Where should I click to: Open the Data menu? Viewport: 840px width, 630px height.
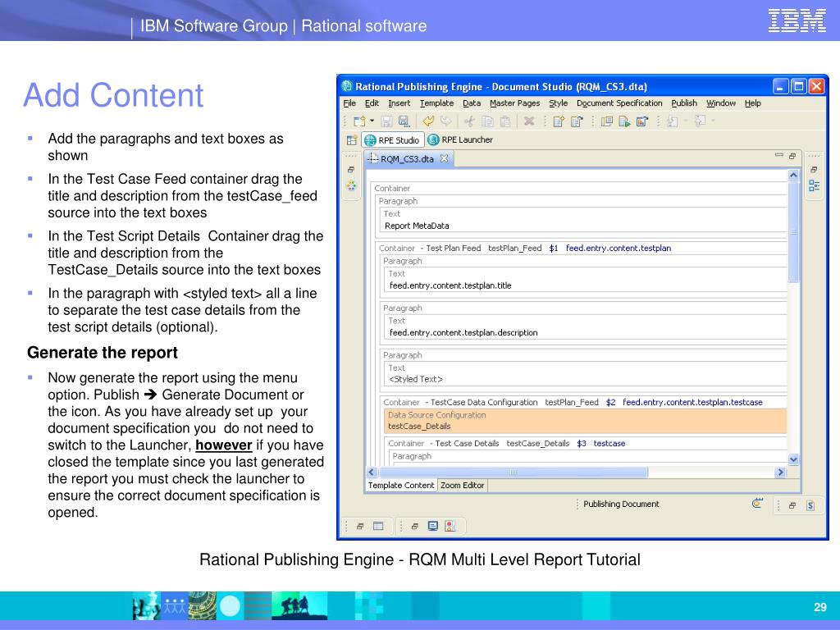[472, 103]
